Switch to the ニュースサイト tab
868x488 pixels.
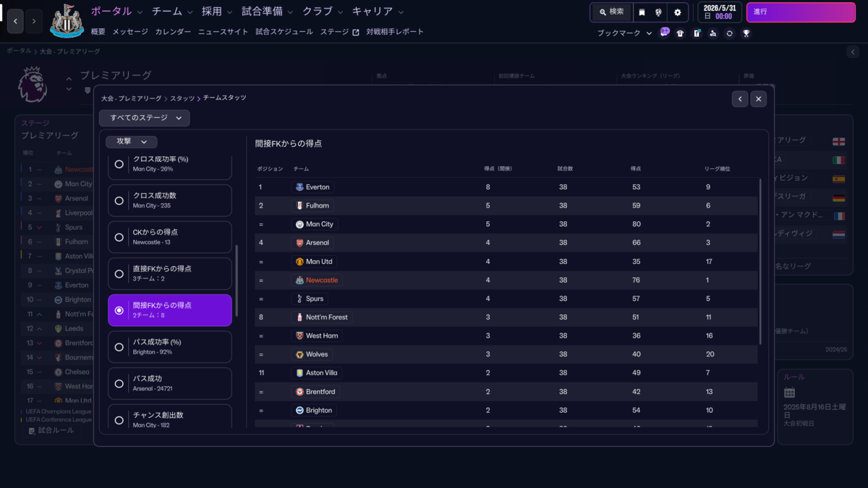tap(223, 32)
